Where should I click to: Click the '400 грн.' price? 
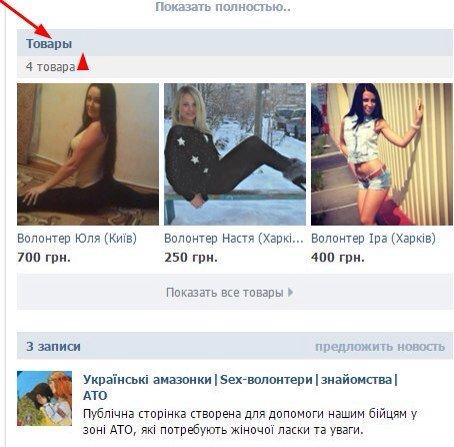click(338, 258)
